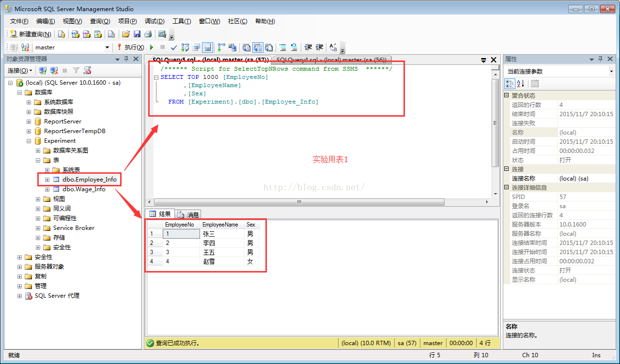Click the printer icon in toolbar
Viewport: 620px width, 364px height.
(x=148, y=34)
